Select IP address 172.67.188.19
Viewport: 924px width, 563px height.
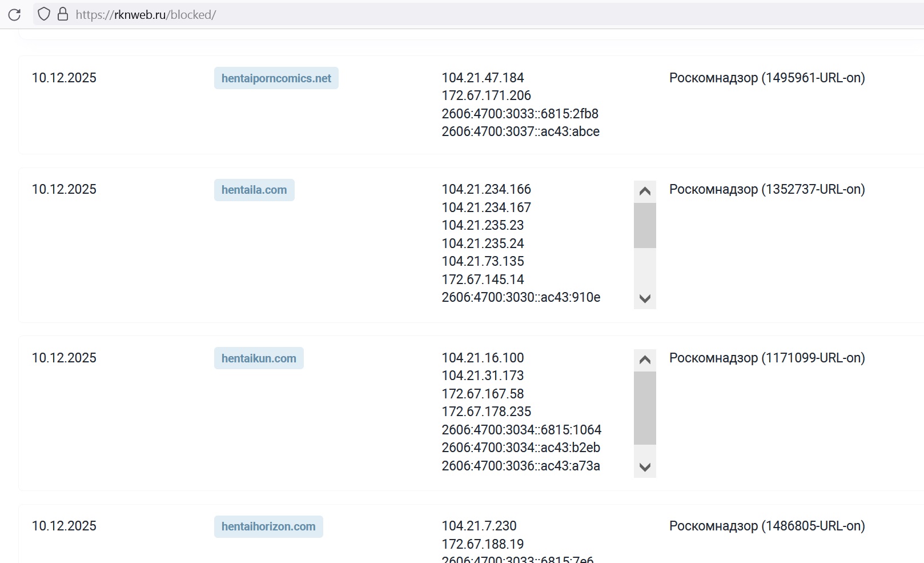[483, 544]
